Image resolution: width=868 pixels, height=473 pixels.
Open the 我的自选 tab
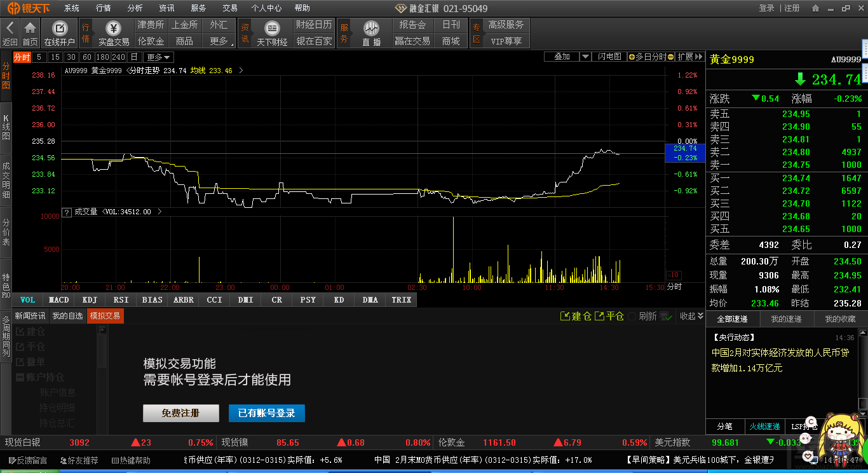[x=67, y=316]
